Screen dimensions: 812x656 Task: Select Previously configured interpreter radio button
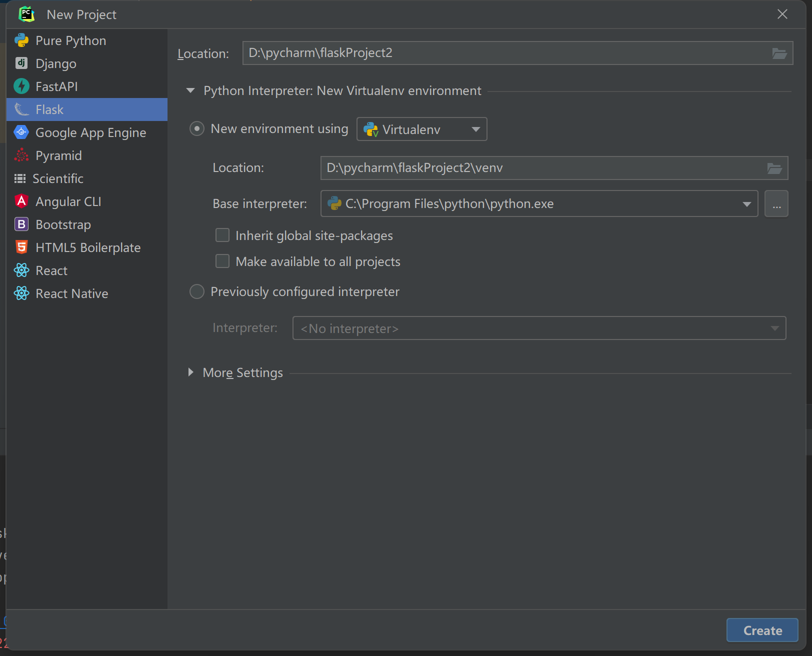197,291
